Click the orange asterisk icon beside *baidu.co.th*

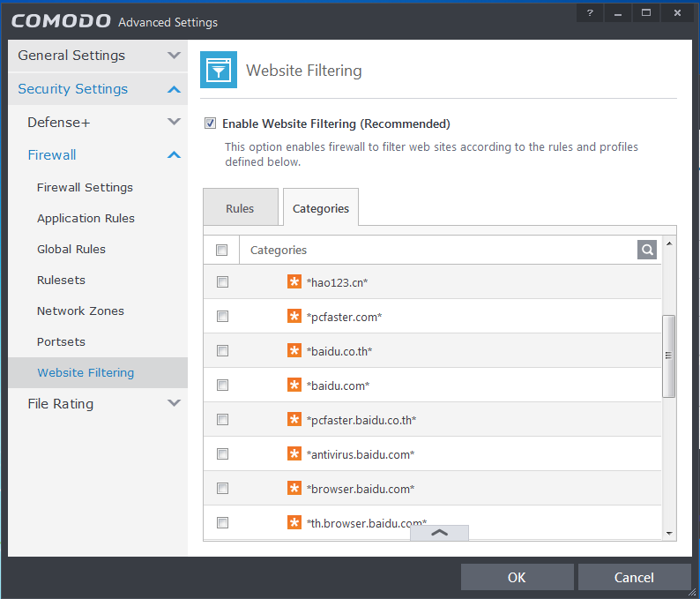point(294,350)
